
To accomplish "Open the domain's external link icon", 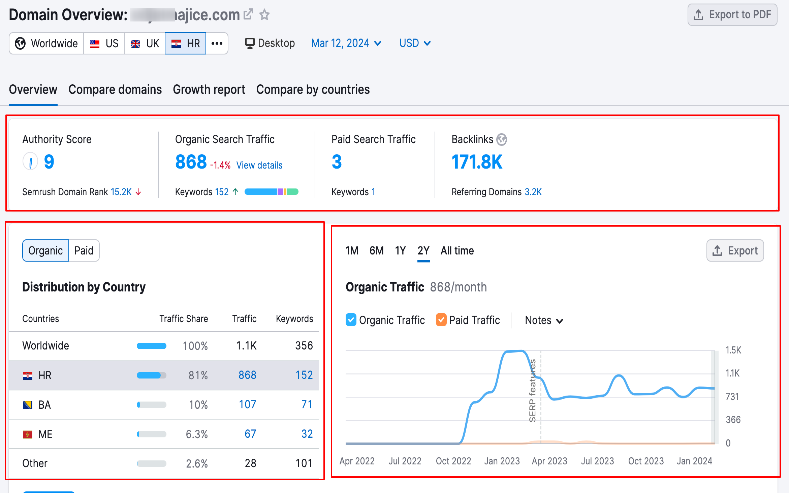I will click(x=248, y=14).
